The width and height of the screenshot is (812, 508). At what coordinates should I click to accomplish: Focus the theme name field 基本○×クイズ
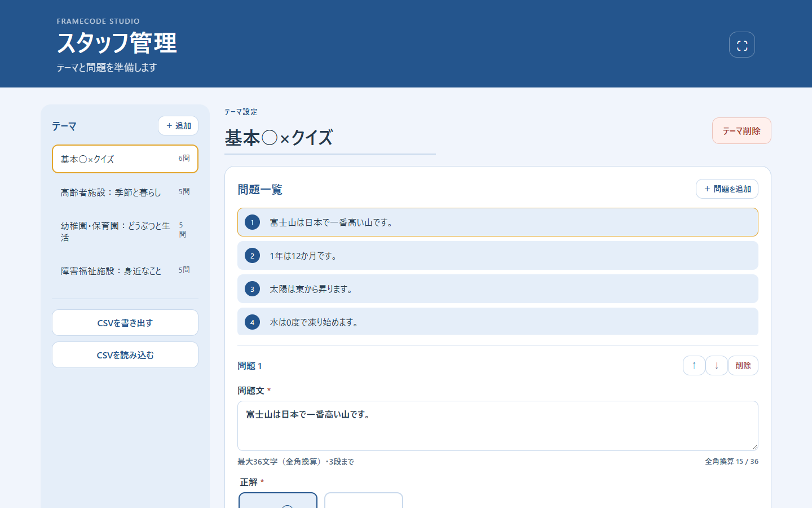click(x=330, y=138)
